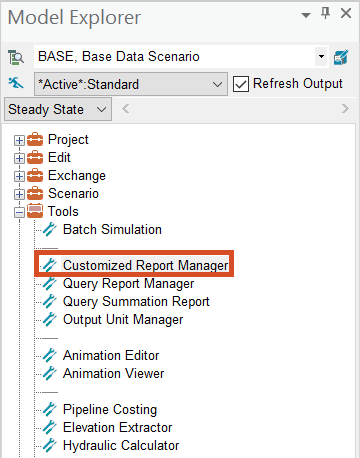360x458 pixels.
Task: Click the Elevation Extractor wrench icon
Action: (50, 427)
